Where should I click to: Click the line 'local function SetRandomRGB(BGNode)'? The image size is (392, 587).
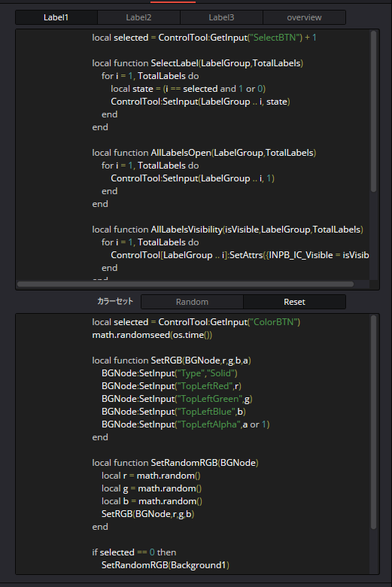[175, 463]
